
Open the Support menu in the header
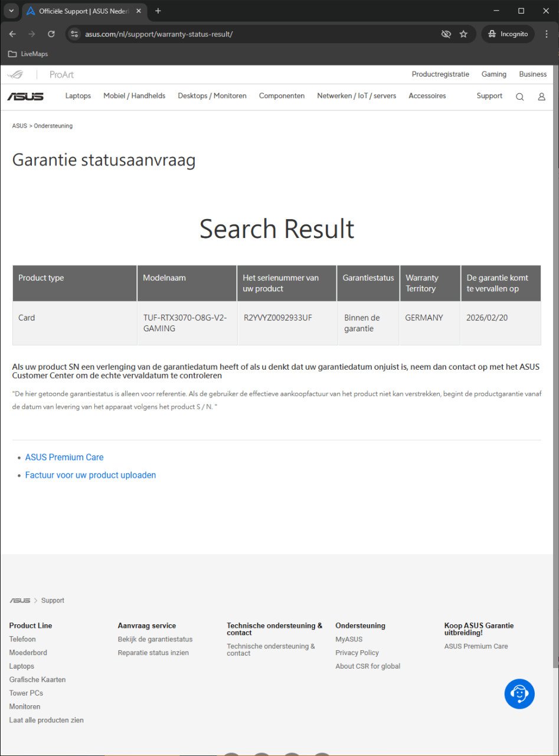[489, 96]
